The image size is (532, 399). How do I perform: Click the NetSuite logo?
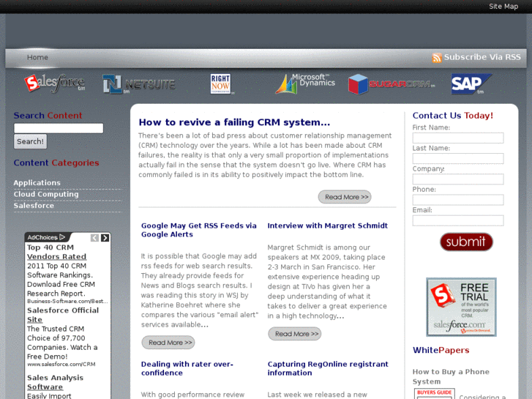[x=139, y=84]
